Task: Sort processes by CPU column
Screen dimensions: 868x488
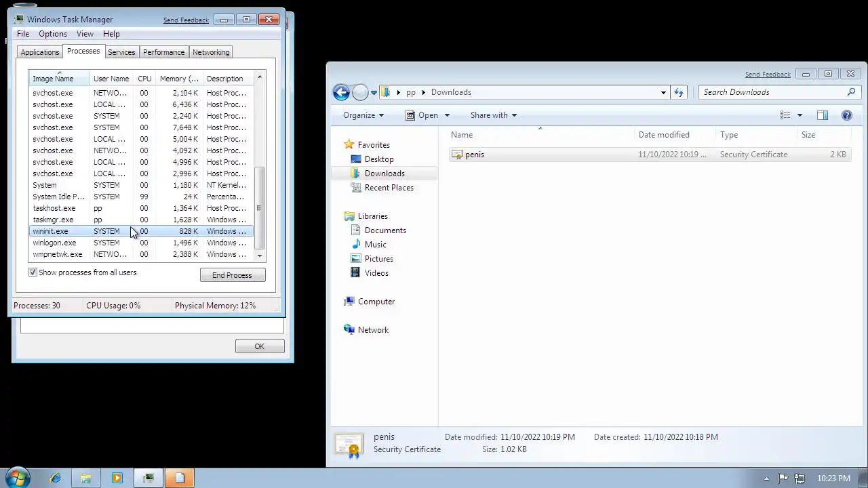Action: coord(144,79)
